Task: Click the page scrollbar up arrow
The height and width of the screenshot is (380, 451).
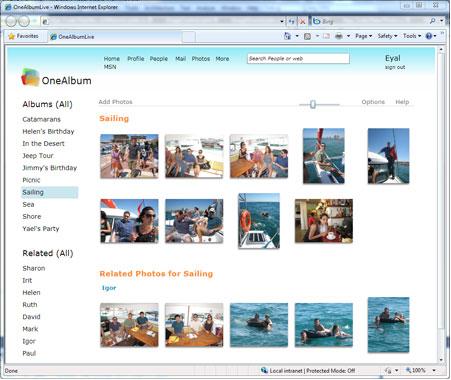Action: point(441,50)
